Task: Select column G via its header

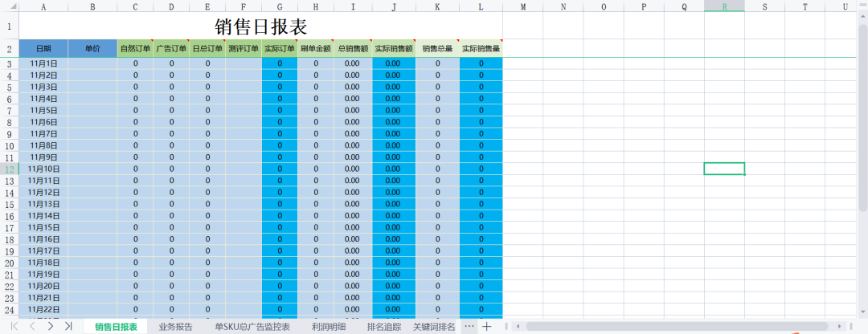Action: coord(280,6)
